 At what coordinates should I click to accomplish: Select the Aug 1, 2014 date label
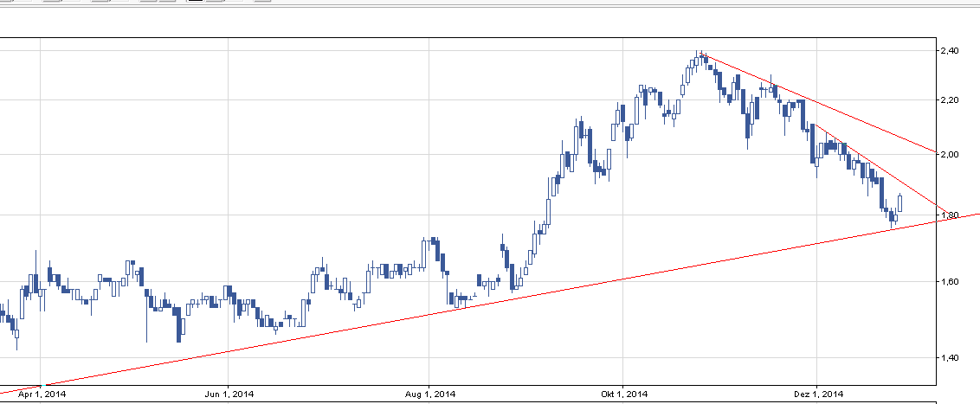coord(430,394)
